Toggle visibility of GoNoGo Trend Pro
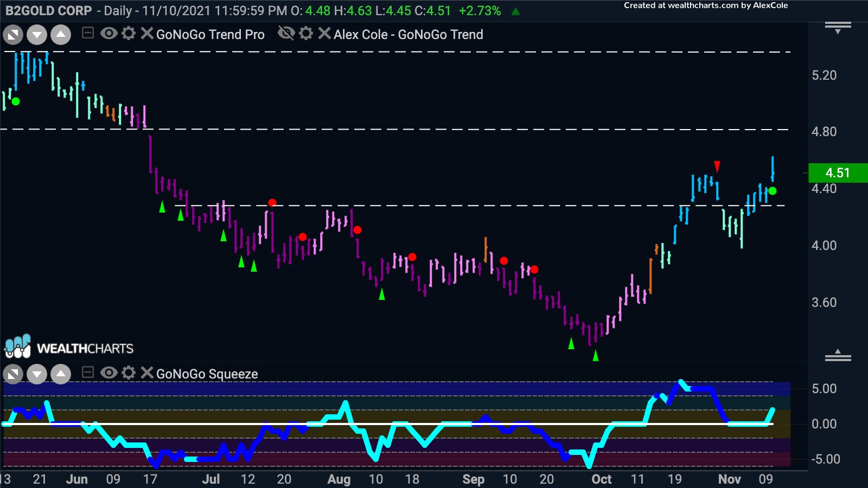The width and height of the screenshot is (868, 488). 109,34
